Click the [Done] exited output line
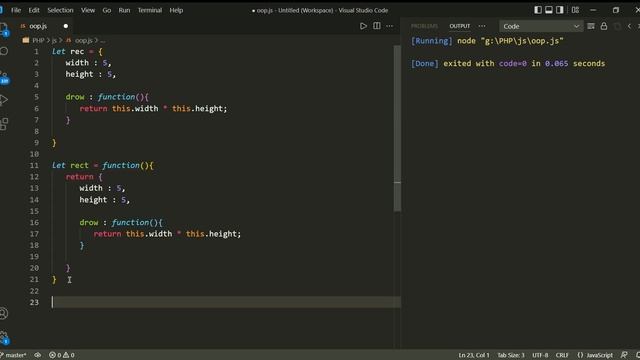 (508, 64)
